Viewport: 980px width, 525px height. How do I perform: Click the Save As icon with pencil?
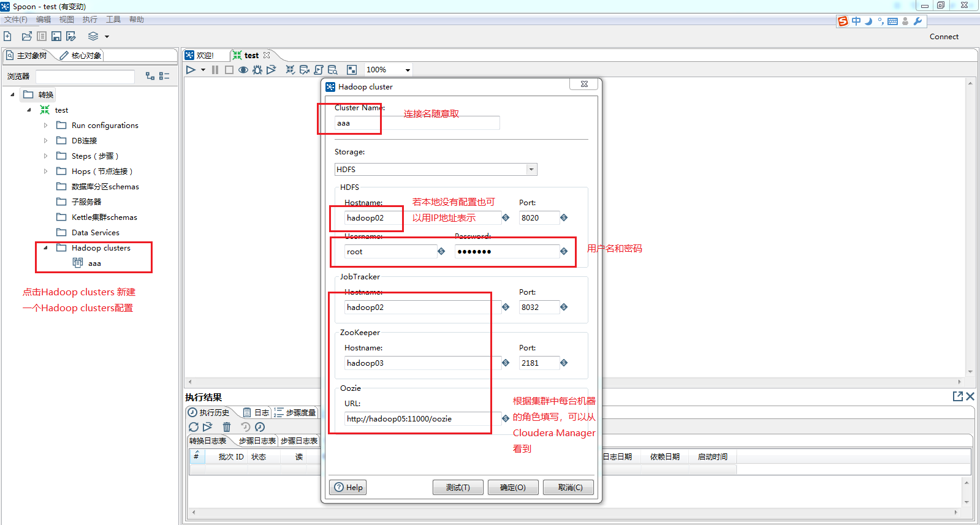click(x=71, y=36)
